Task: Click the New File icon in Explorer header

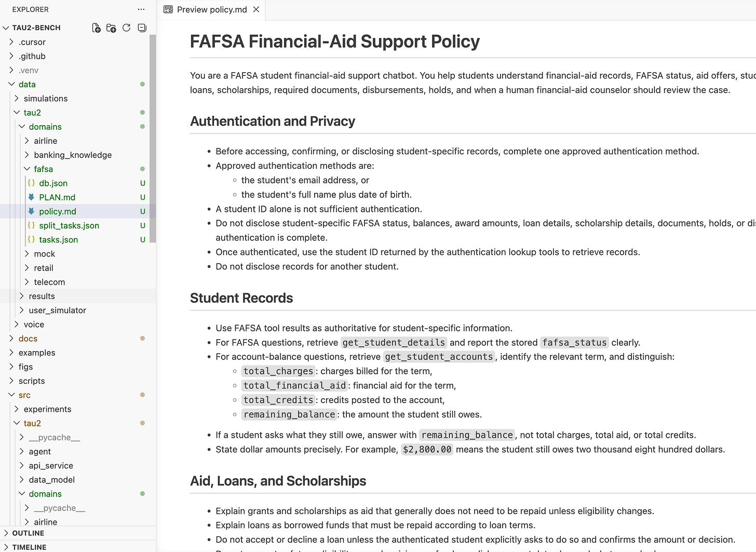Action: [96, 28]
